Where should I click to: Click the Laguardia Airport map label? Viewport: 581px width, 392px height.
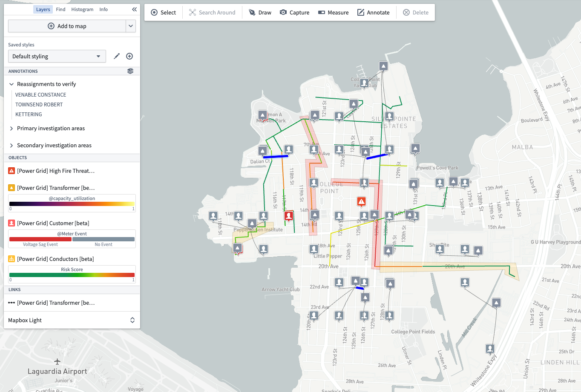click(57, 372)
